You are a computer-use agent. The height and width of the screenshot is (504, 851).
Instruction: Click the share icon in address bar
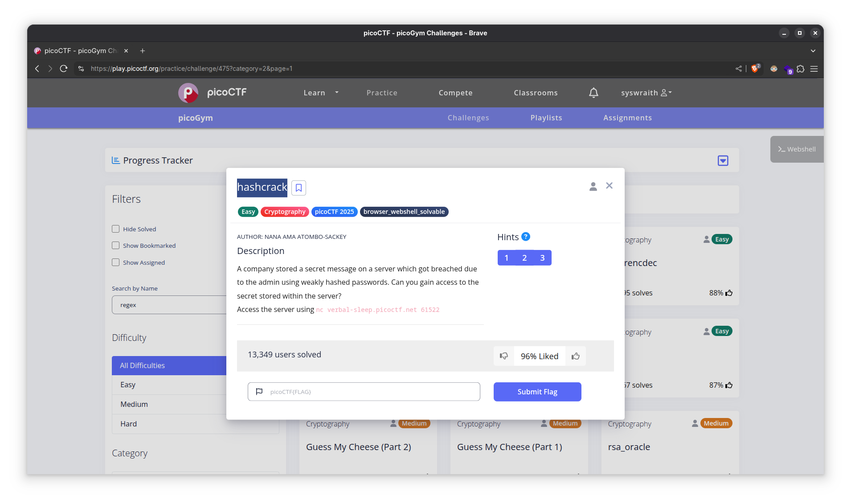[x=739, y=69]
